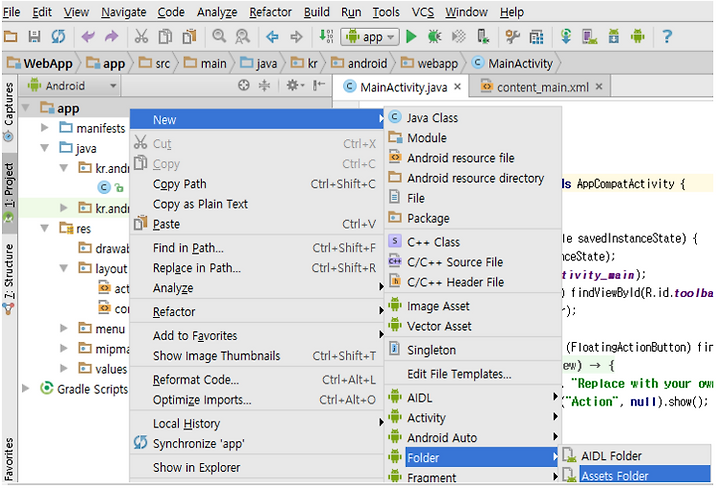Click Scroll from Source target icon
Image resolution: width=720 pixels, height=489 pixels.
[244, 85]
